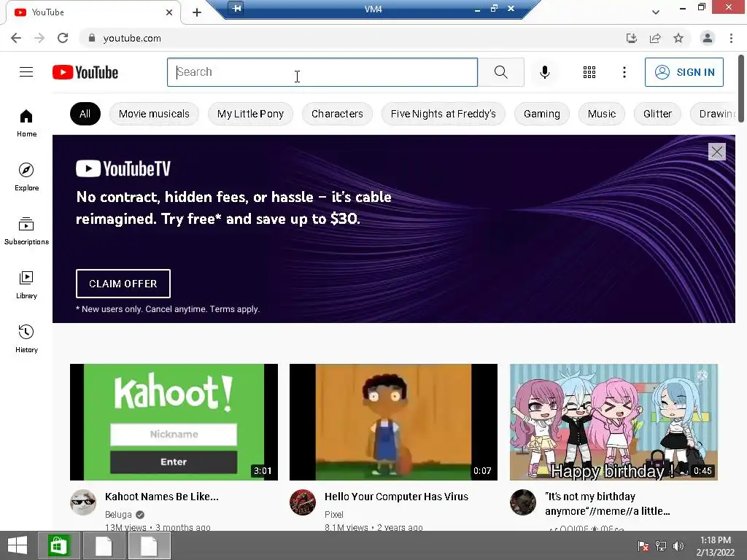747x560 pixels.
Task: Open the YouTube apps grid
Action: pos(589,72)
